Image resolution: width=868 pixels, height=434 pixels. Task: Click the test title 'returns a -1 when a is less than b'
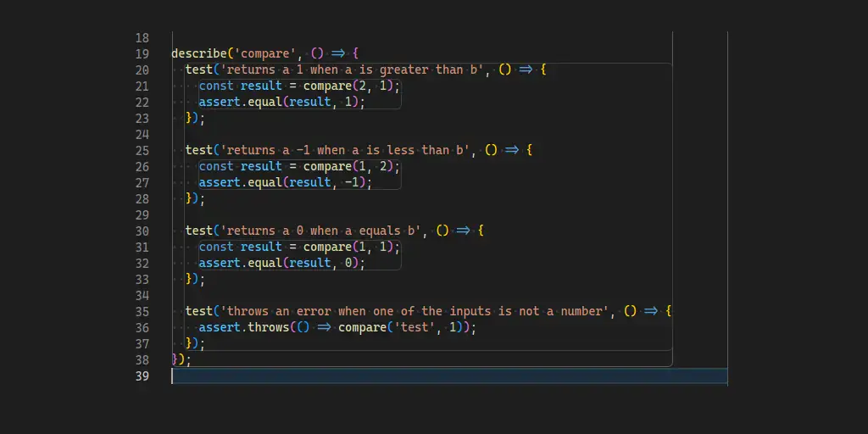345,151
